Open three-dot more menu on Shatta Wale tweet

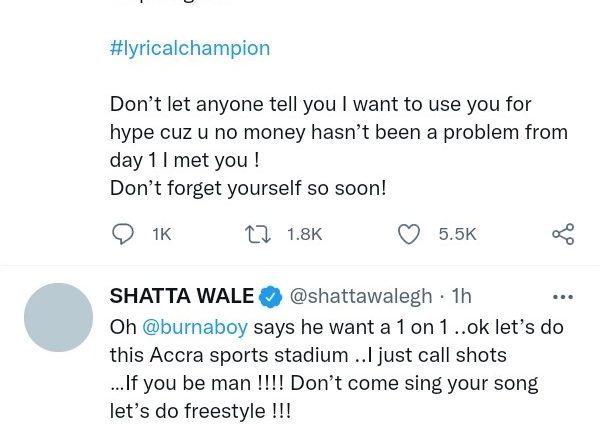(x=563, y=296)
